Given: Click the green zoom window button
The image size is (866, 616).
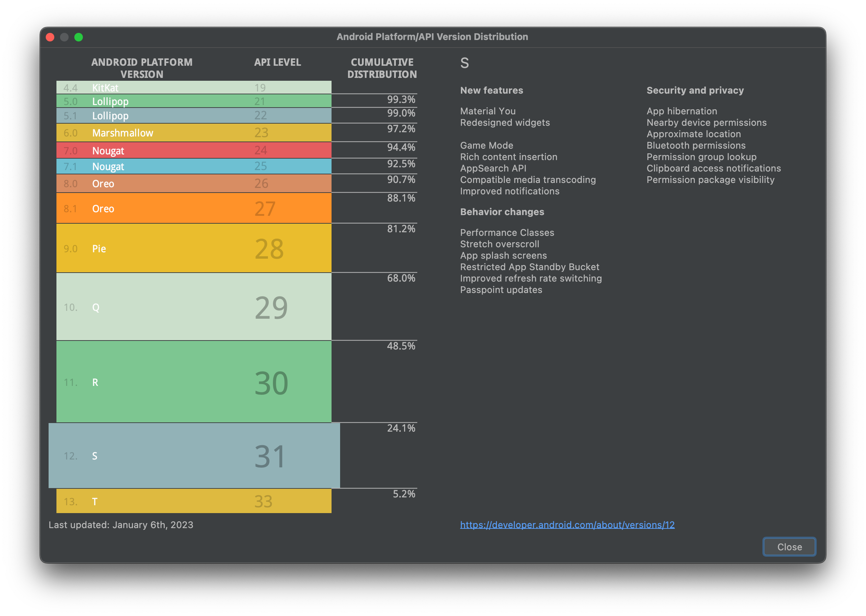Looking at the screenshot, I should (x=79, y=37).
